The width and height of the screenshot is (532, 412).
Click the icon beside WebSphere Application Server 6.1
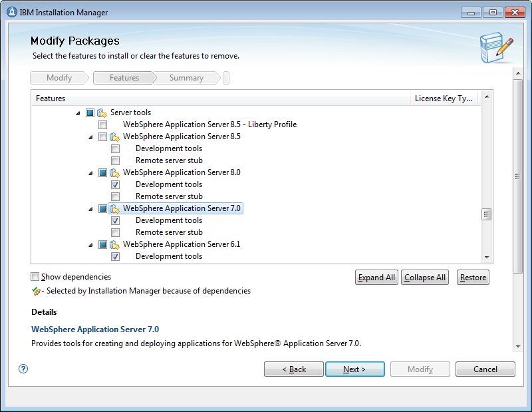pos(113,244)
